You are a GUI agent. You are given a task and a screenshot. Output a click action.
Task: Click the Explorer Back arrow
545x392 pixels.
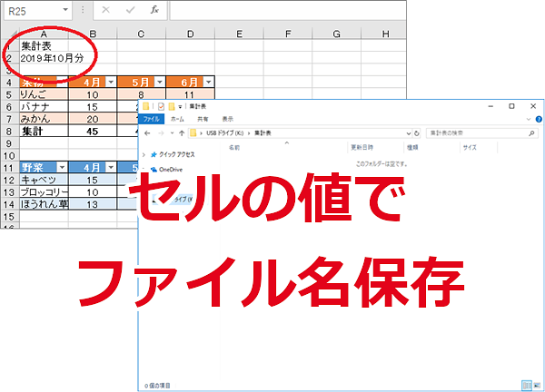[147, 132]
